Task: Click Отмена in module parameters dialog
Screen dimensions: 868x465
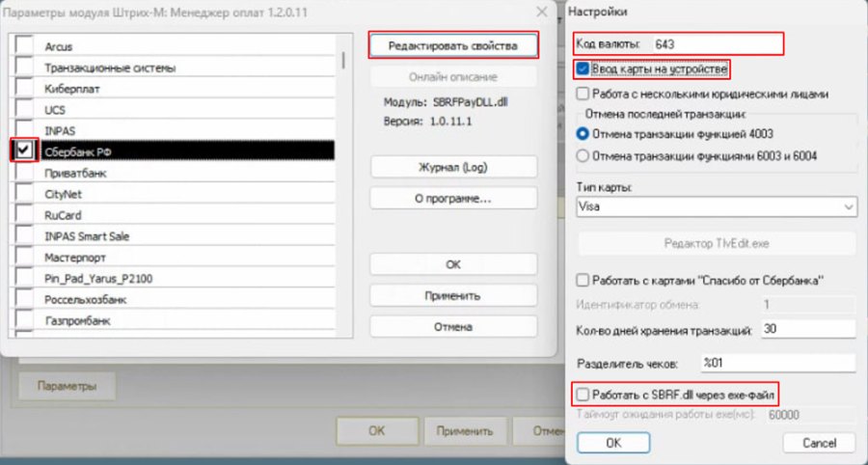Action: (x=453, y=327)
